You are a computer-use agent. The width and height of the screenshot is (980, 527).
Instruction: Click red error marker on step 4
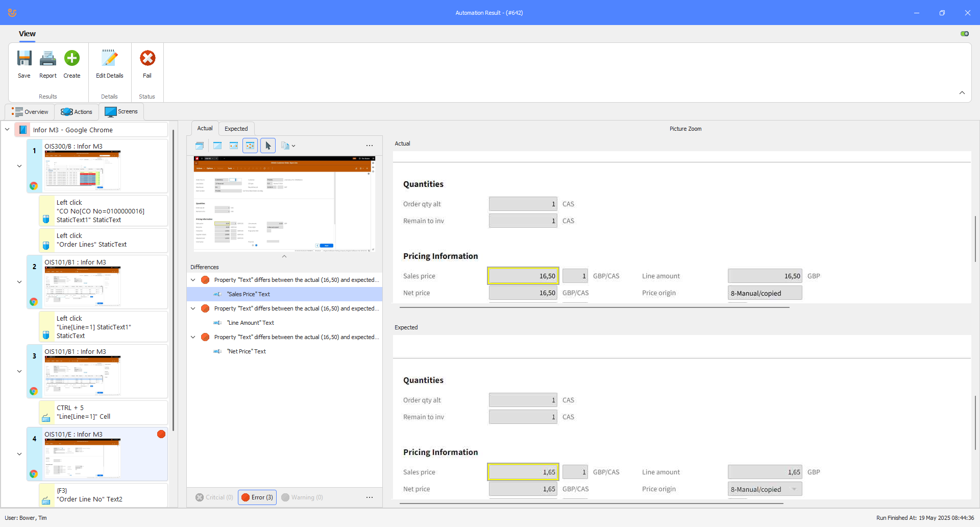[161, 434]
